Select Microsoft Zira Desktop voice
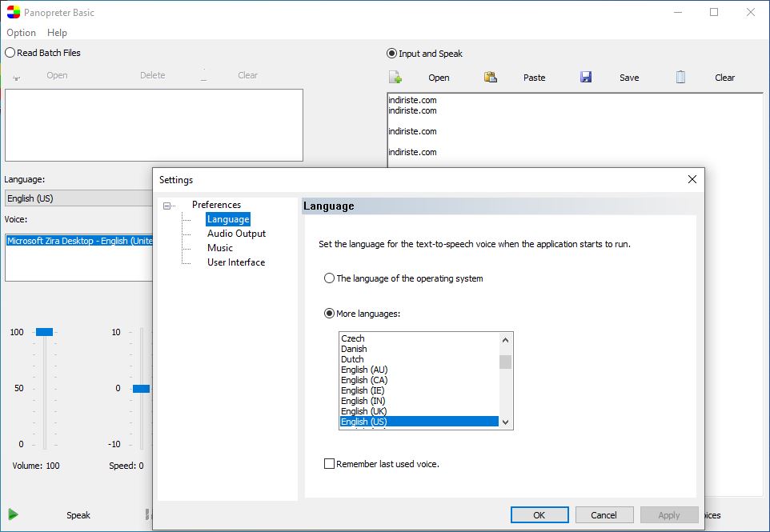The image size is (770, 532). (79, 241)
